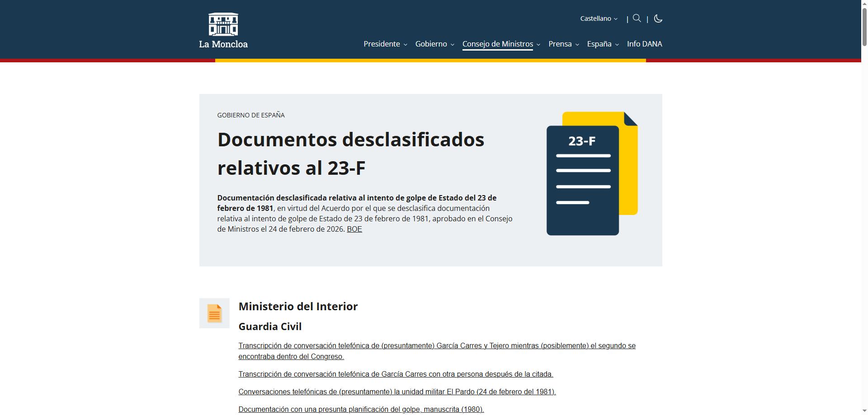
Task: Open the Consejo de Ministros menu
Action: 501,44
